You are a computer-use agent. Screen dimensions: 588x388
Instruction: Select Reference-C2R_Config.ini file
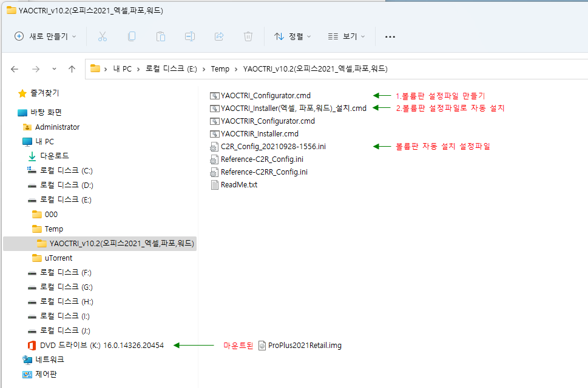pos(262,159)
